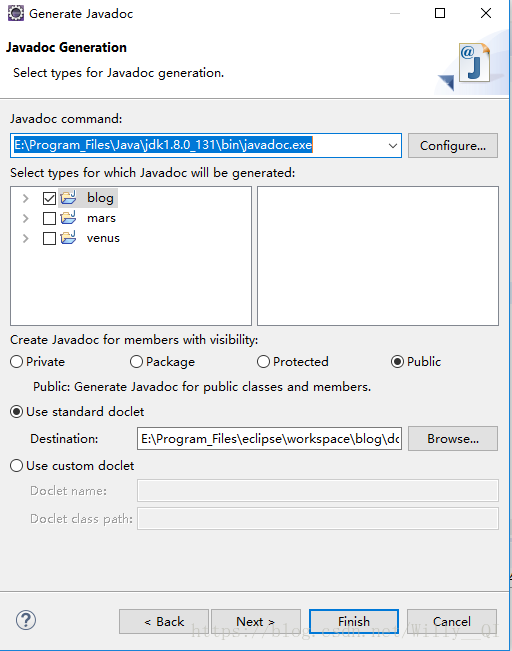Expand the venus project tree node
Screen dimensions: 512x651
tap(25, 238)
